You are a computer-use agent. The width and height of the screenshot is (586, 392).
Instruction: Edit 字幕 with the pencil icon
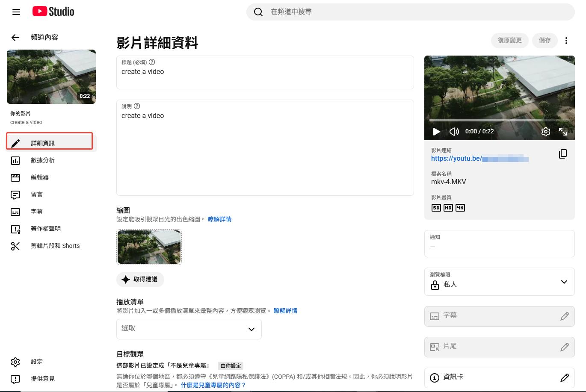pos(565,316)
